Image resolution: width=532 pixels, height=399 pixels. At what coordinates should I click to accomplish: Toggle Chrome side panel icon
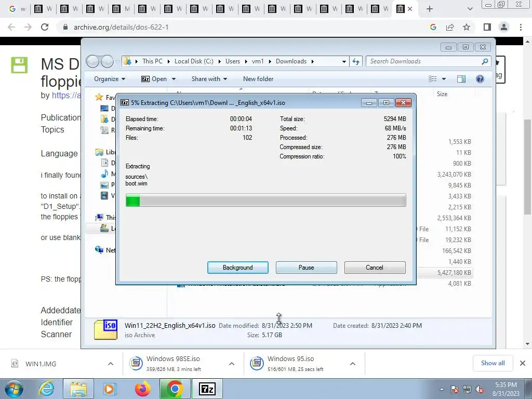click(x=487, y=27)
